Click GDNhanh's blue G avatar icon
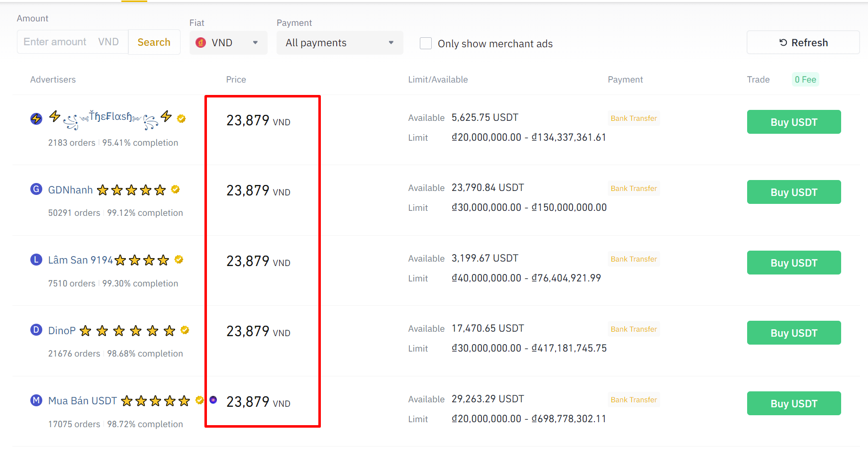The height and width of the screenshot is (456, 868). (36, 189)
